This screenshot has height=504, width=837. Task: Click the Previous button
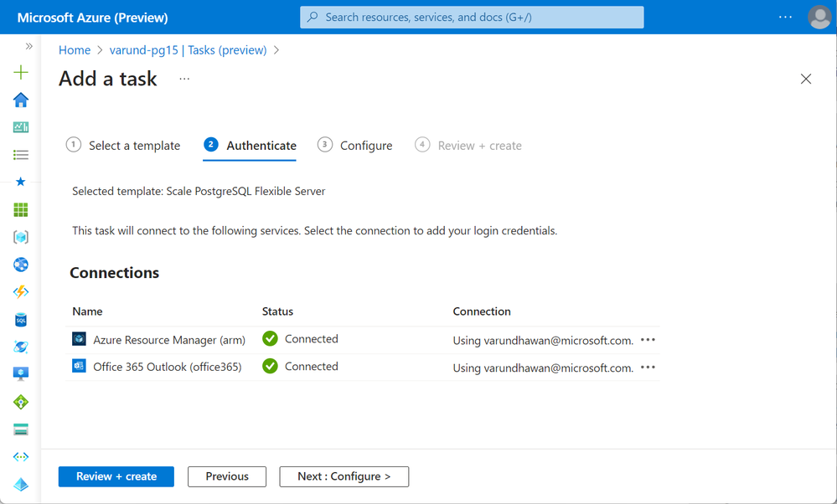click(x=227, y=476)
